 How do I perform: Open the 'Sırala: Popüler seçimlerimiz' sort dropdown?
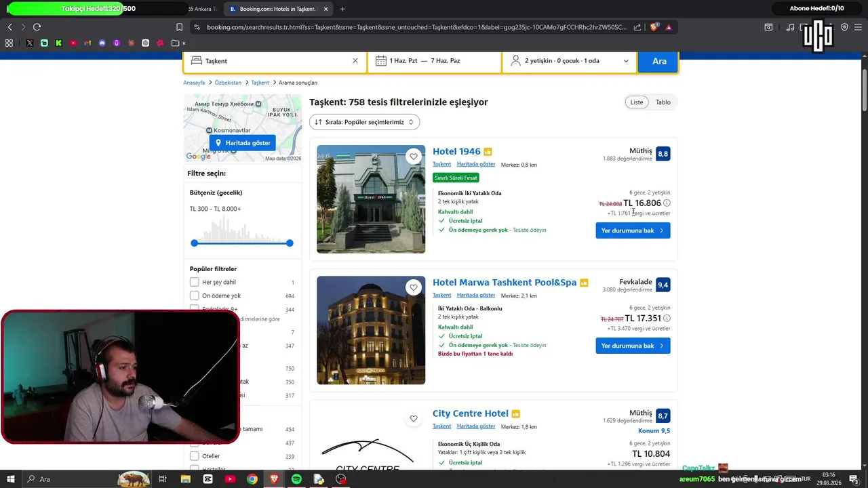tap(365, 122)
